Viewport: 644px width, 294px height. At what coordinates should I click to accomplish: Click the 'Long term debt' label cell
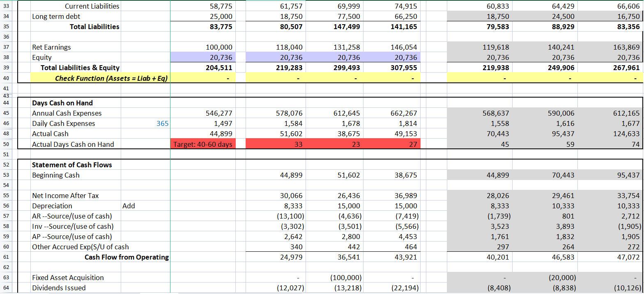[x=56, y=16]
